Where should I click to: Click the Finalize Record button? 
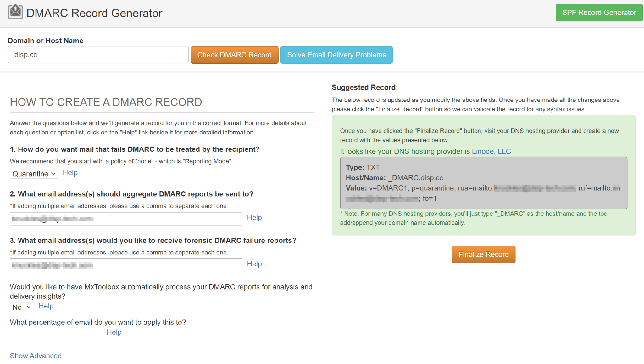483,254
